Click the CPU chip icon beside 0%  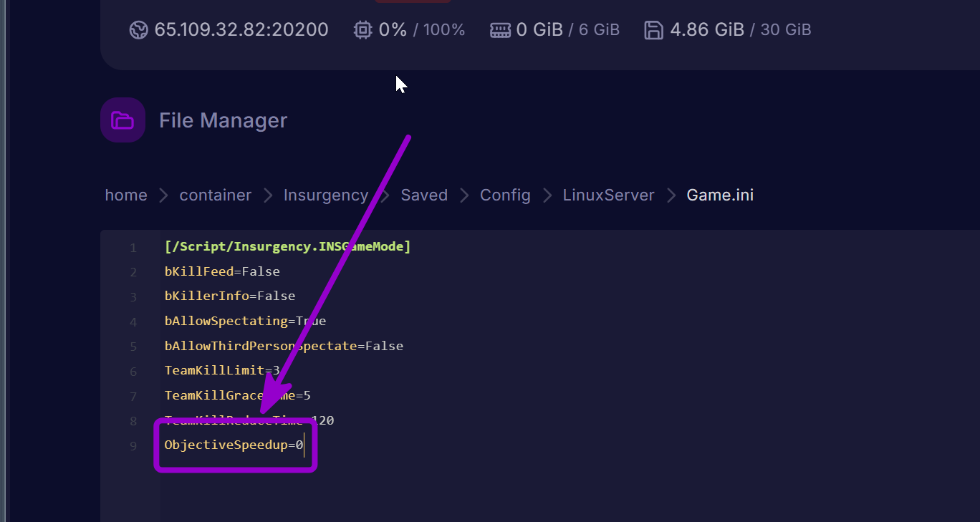[x=363, y=30]
